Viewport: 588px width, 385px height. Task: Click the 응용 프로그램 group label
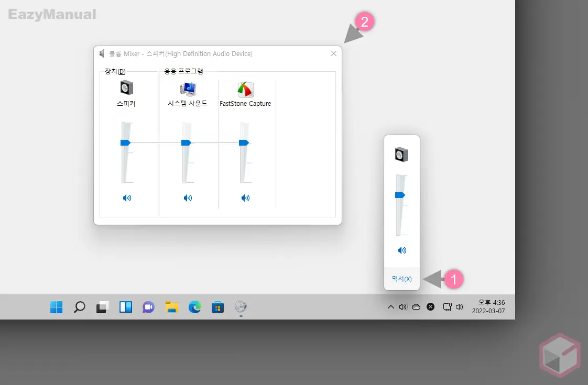tap(184, 71)
